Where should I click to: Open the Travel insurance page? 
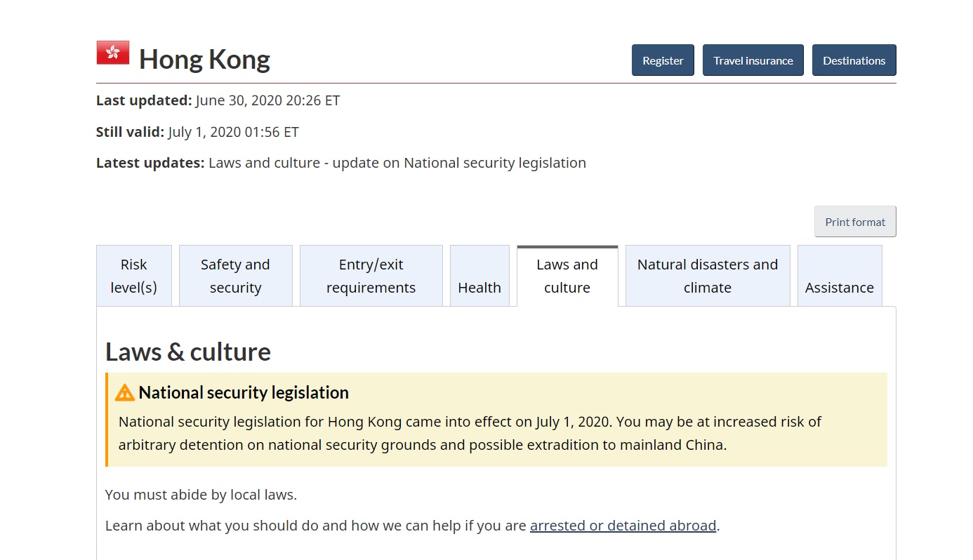[753, 60]
